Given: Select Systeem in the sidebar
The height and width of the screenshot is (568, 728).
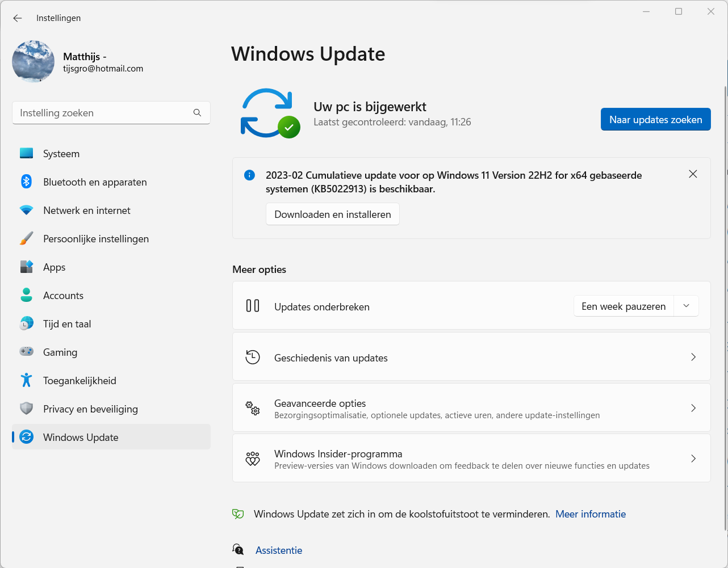Looking at the screenshot, I should tap(61, 154).
